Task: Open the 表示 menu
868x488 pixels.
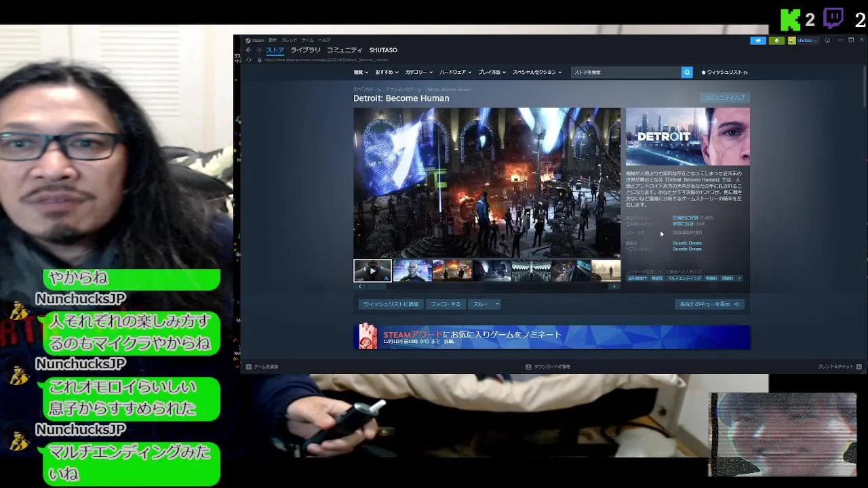Action: (x=273, y=40)
